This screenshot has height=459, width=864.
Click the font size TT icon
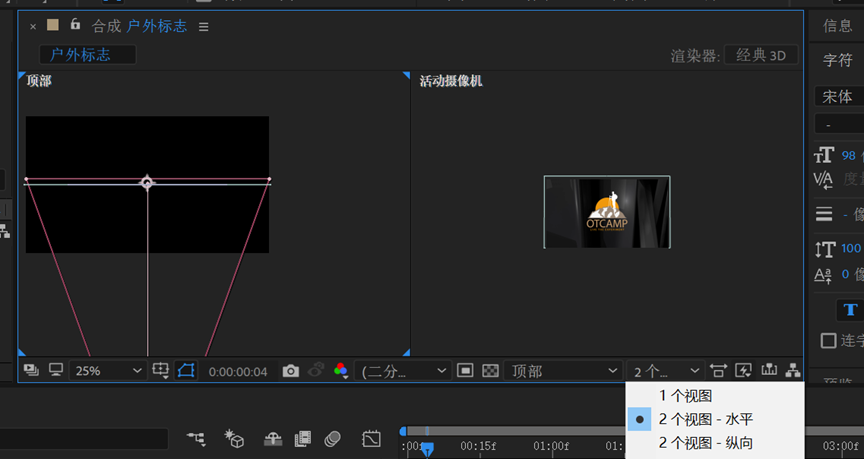click(x=824, y=155)
